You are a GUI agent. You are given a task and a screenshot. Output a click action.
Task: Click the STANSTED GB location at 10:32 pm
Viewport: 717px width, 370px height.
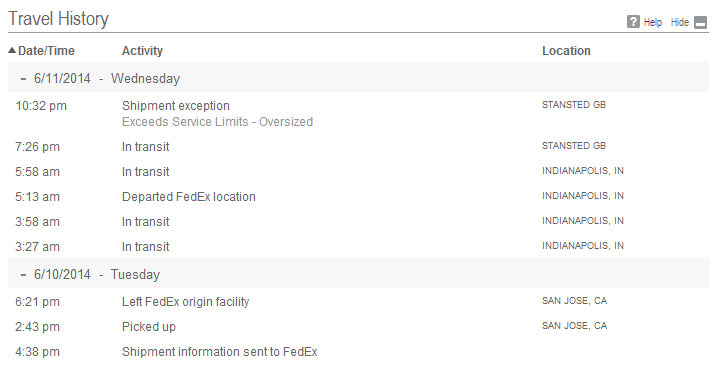(574, 105)
